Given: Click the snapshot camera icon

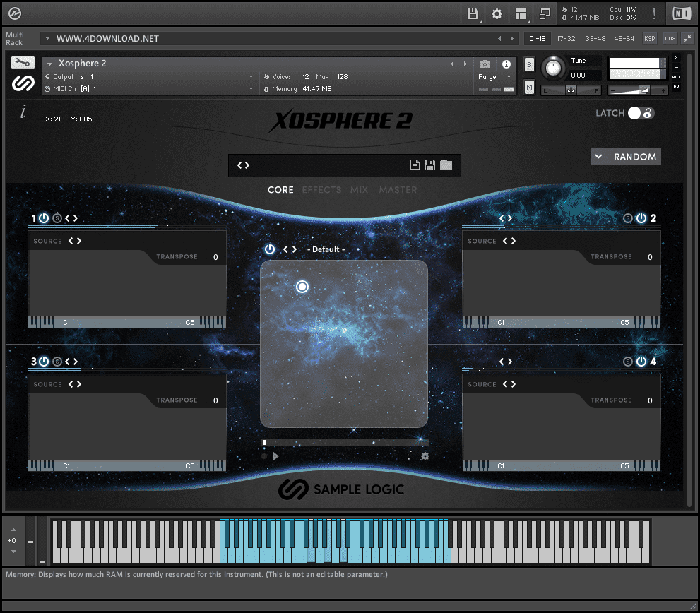Looking at the screenshot, I should tap(485, 64).
